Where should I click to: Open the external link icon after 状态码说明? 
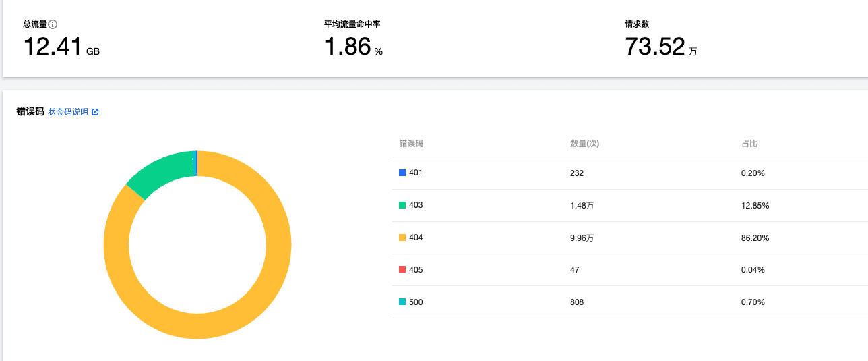tap(95, 112)
